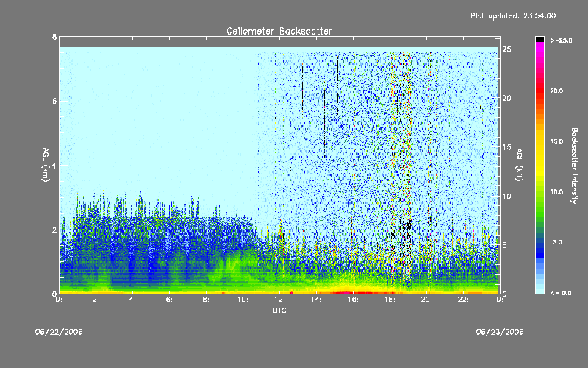Select the "4:" hour tick on UTC axis
This screenshot has width=588, height=368.
click(132, 300)
